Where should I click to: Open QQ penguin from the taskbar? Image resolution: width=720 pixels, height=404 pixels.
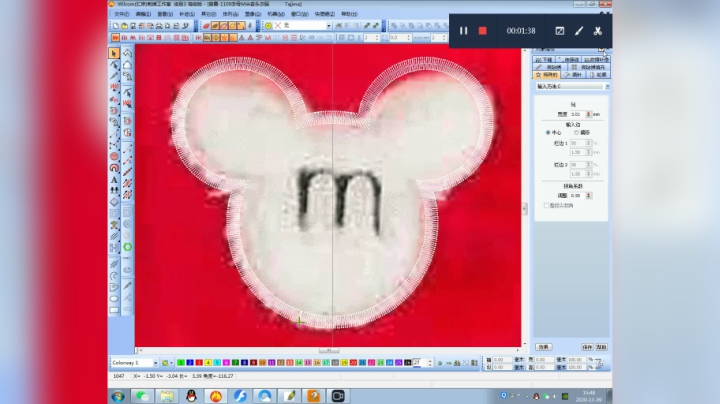191,396
